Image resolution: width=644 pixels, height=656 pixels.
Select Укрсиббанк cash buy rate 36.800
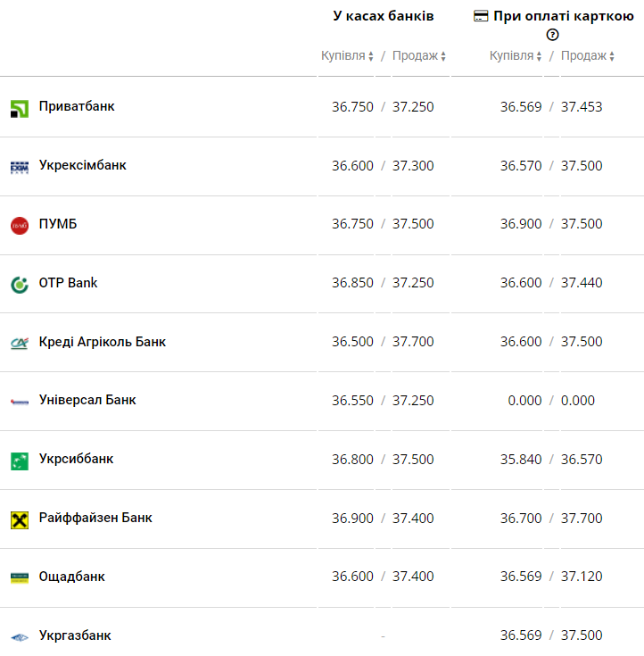point(352,460)
